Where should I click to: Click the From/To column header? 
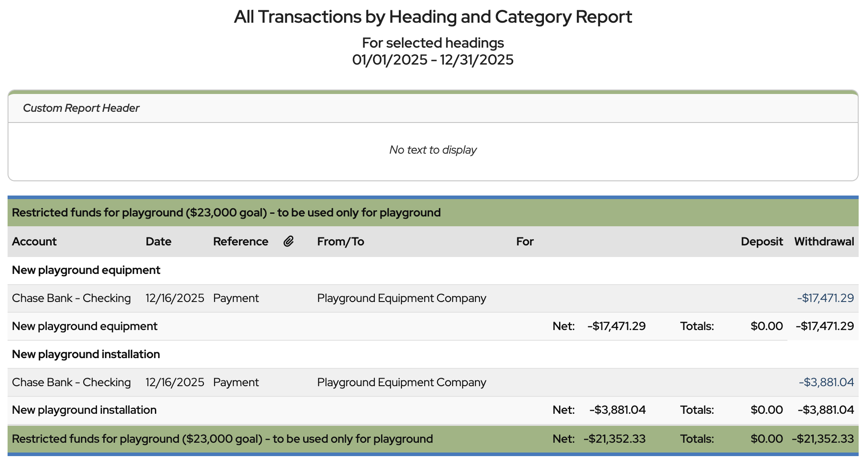click(x=341, y=241)
